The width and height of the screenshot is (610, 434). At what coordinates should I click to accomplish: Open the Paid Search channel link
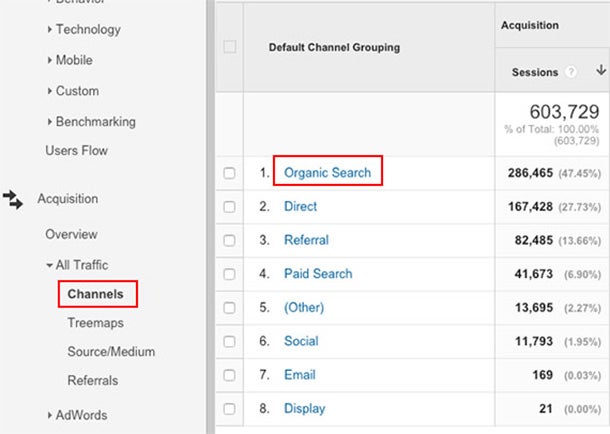(318, 274)
